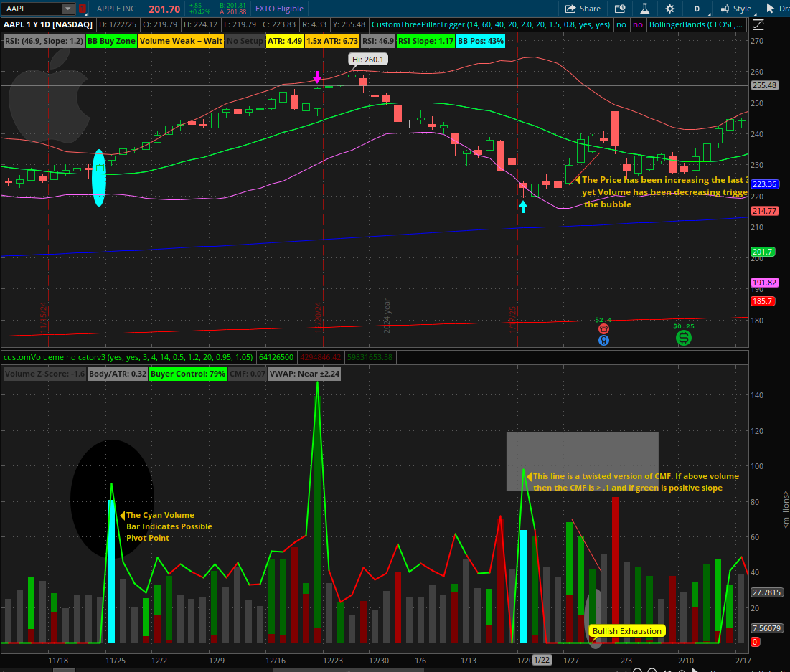Click the 12/23 date on time axis
The image size is (790, 672).
pyautogui.click(x=332, y=661)
